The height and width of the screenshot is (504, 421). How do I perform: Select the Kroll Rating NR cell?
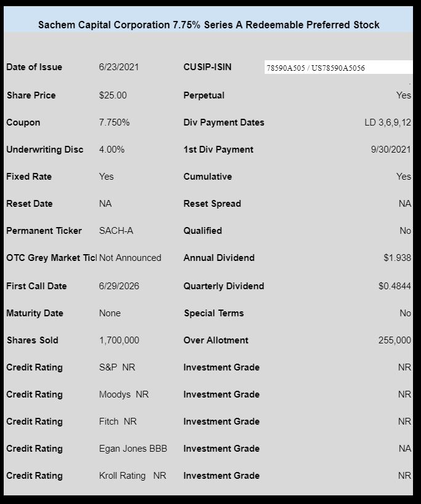click(x=132, y=476)
